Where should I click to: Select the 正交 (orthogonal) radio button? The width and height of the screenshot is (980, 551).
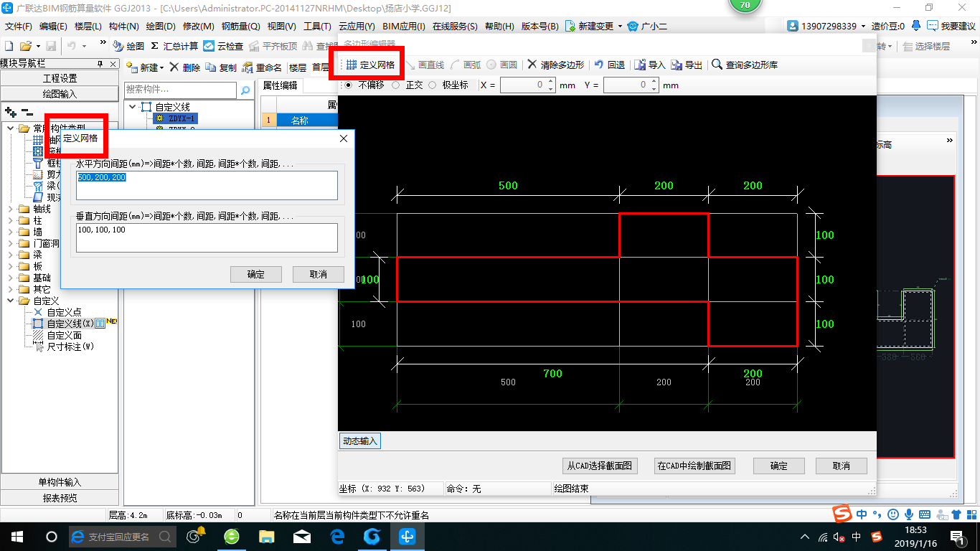(x=396, y=85)
